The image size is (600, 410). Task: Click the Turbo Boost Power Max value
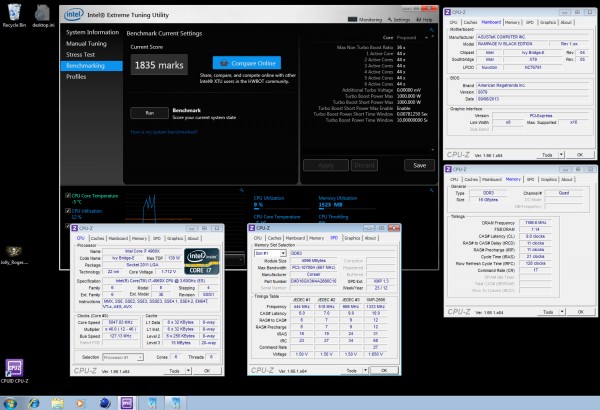[409, 96]
